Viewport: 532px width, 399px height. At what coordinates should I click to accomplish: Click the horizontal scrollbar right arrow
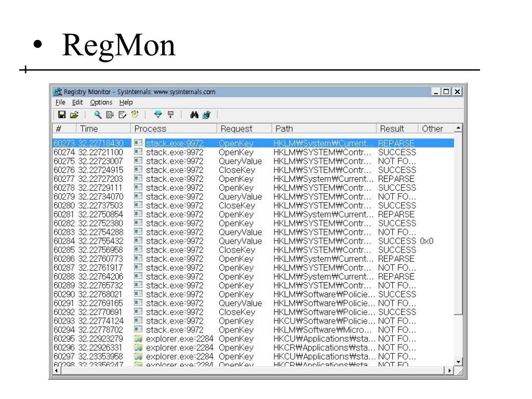[449, 370]
